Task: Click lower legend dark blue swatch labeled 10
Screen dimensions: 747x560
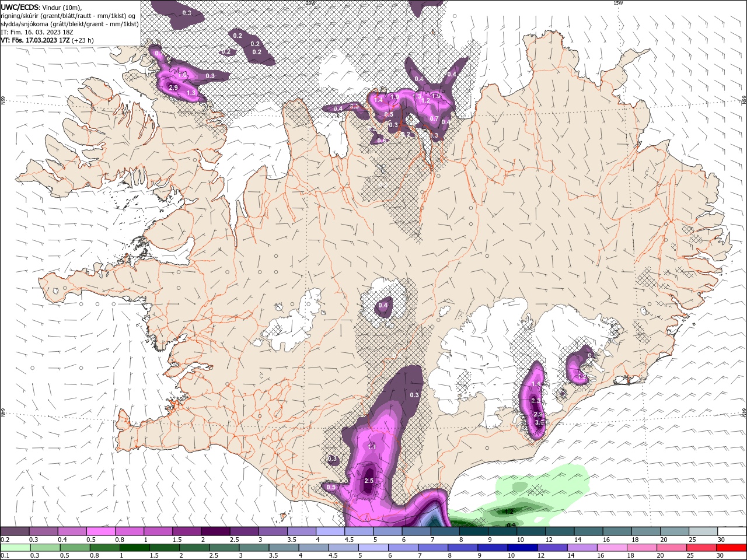Action: (522, 548)
